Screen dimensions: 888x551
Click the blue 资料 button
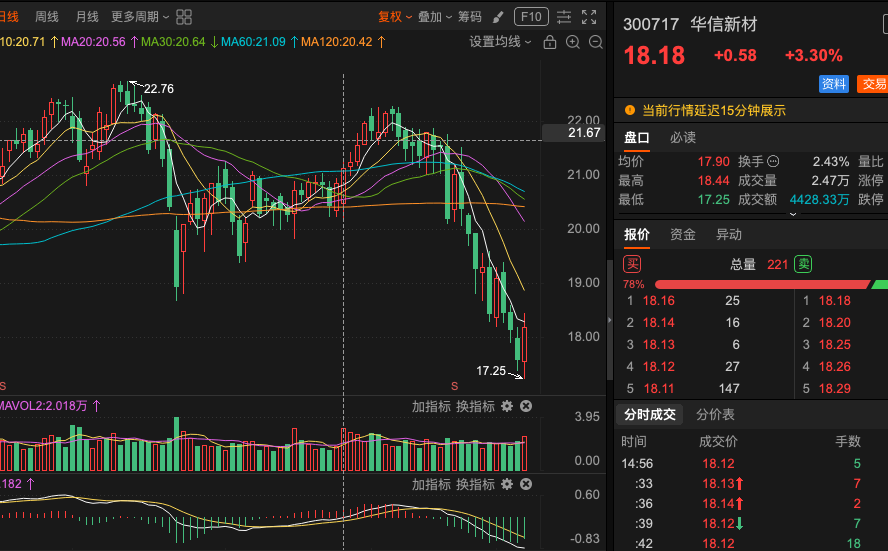[x=834, y=84]
